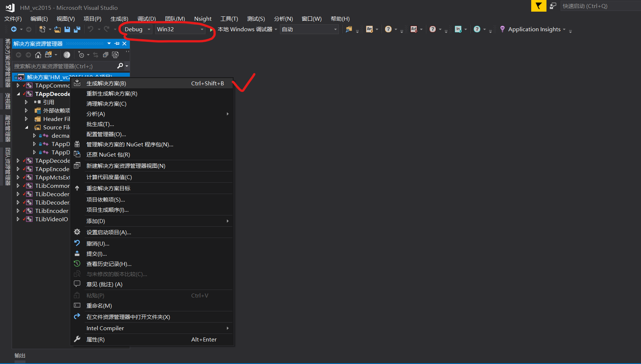The height and width of the screenshot is (364, 641).
Task: Expand the 引用 references node
Action: tap(26, 102)
